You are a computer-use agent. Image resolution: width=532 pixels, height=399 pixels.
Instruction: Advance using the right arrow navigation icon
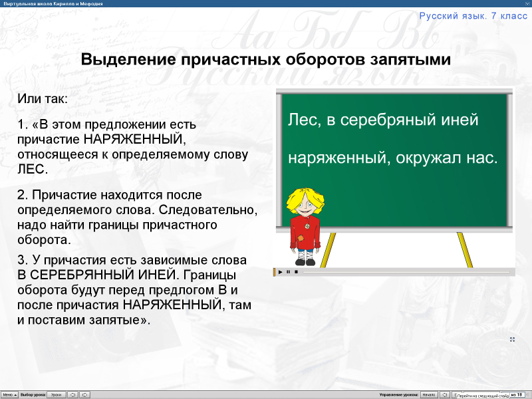[85, 394]
